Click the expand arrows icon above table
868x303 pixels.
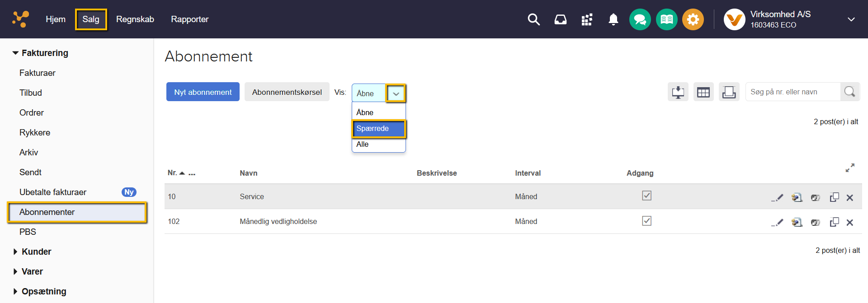(x=850, y=168)
